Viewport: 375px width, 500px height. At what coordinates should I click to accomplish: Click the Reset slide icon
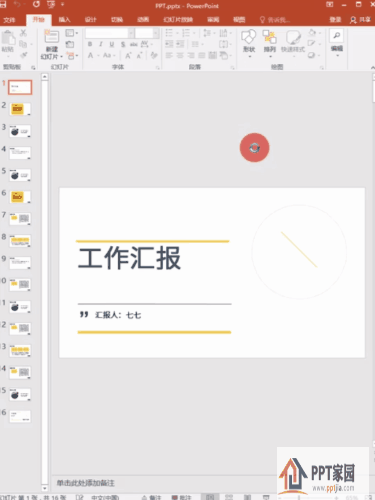tap(70, 44)
